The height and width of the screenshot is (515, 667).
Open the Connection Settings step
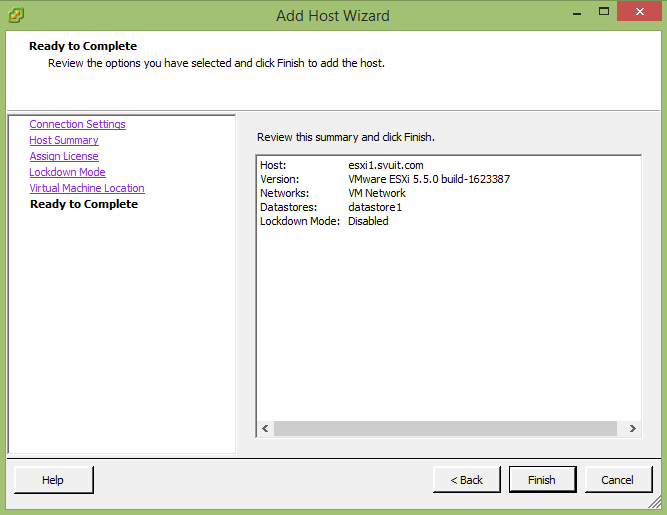(77, 124)
